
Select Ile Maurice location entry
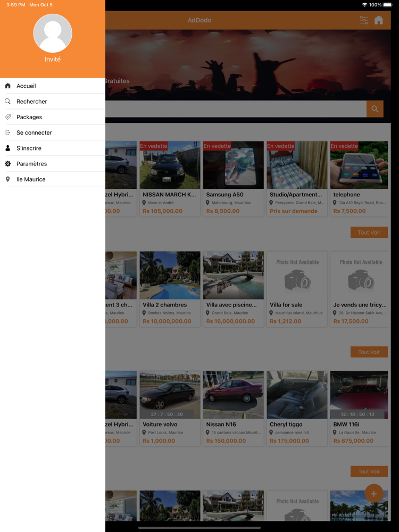pyautogui.click(x=53, y=179)
